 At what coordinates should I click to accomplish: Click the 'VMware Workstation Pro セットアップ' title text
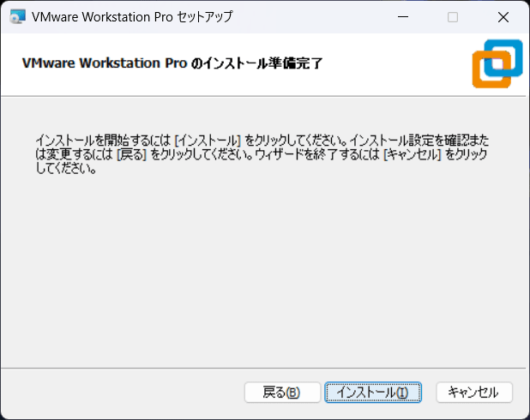132,17
